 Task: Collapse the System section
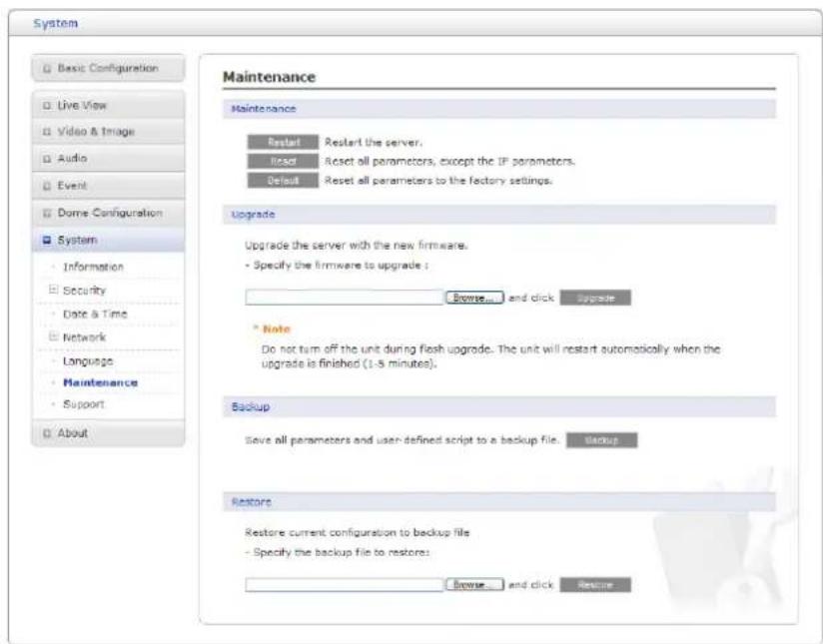tap(108, 240)
